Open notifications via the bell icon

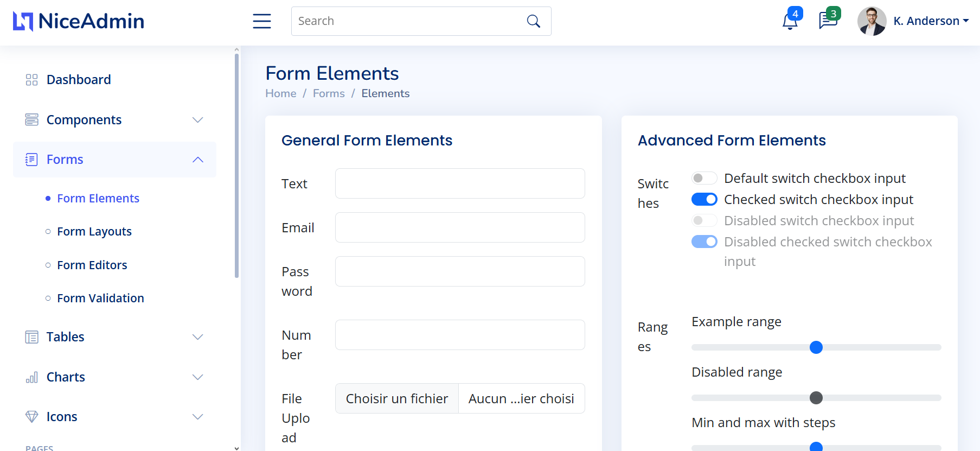coord(790,21)
